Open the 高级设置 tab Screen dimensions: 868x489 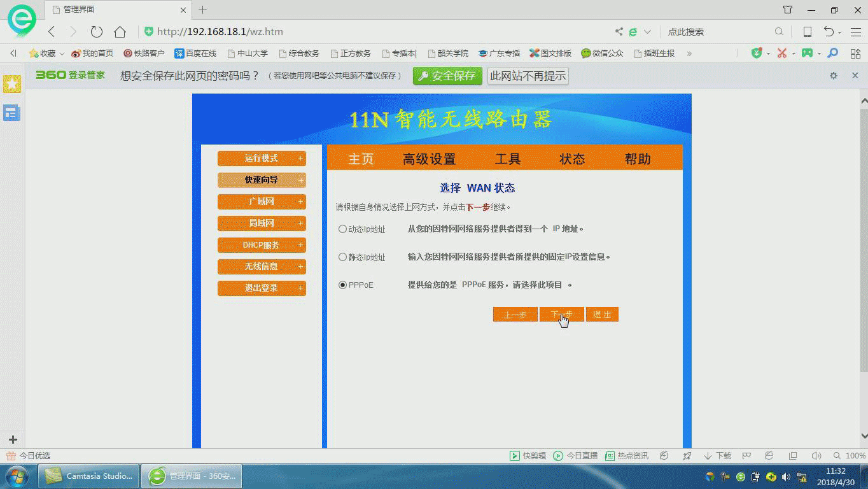pos(430,159)
